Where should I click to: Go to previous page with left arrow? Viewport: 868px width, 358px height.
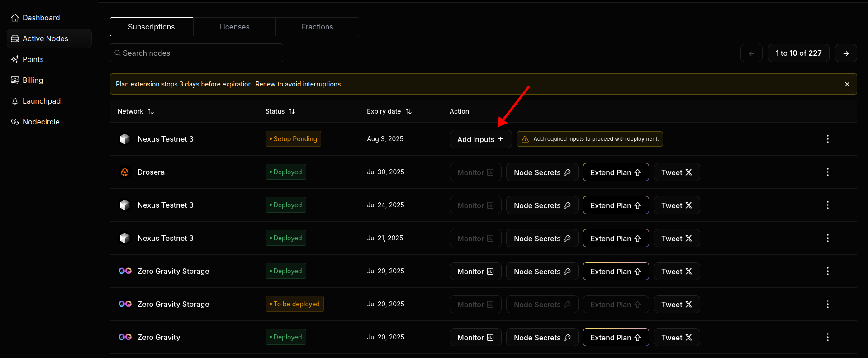coord(751,53)
